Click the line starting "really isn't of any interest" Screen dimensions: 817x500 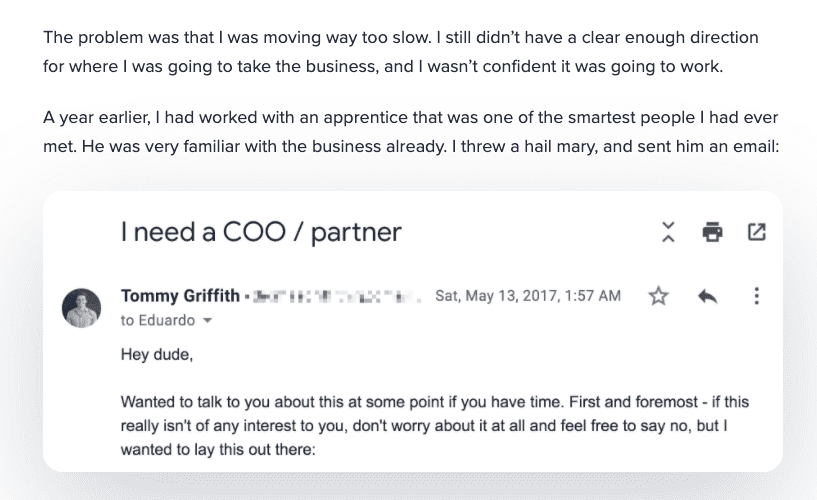tap(424, 426)
